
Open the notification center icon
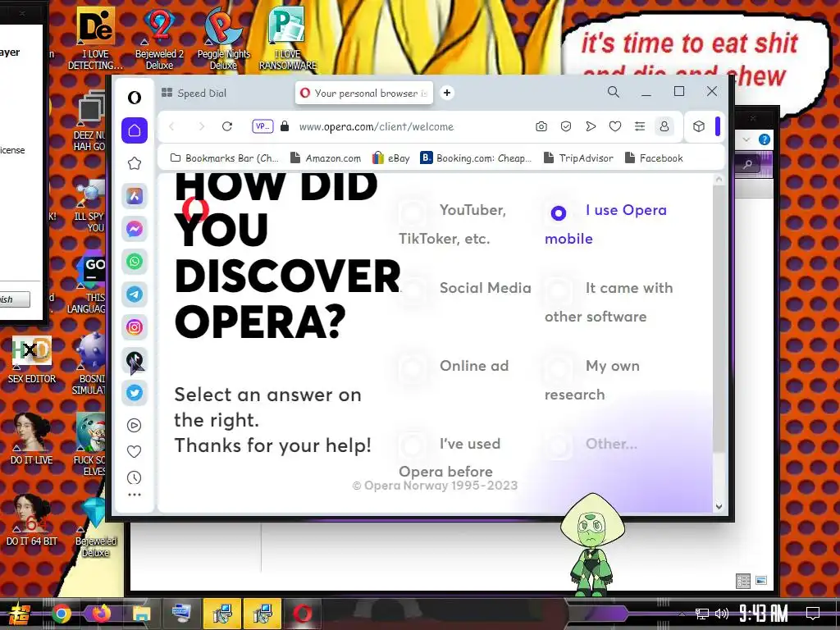coord(813,613)
